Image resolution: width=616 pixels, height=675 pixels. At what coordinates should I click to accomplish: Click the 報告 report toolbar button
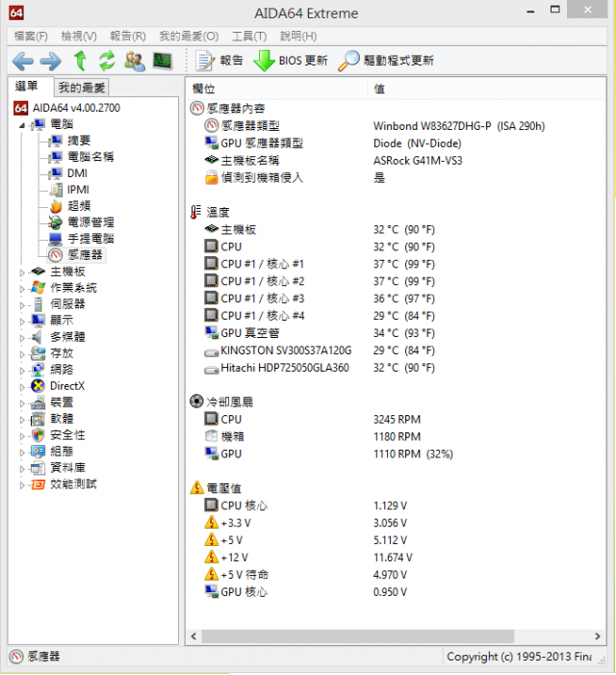tap(219, 61)
